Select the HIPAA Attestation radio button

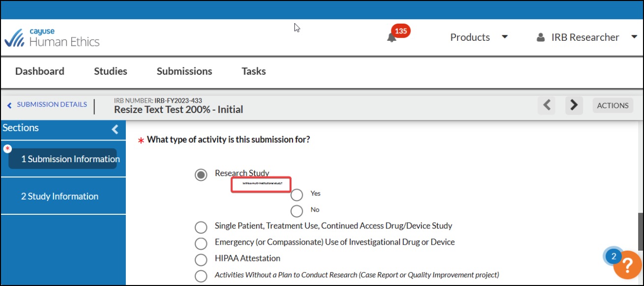coord(201,260)
